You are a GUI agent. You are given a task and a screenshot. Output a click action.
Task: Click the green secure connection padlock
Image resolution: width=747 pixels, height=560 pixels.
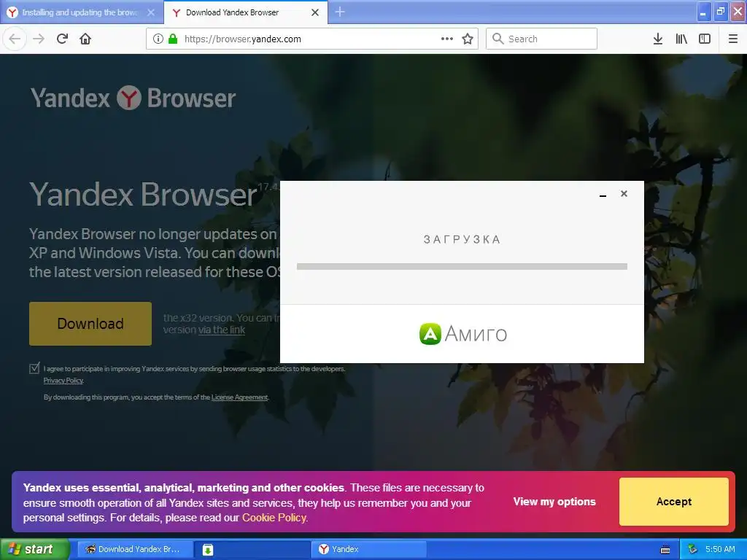(173, 39)
